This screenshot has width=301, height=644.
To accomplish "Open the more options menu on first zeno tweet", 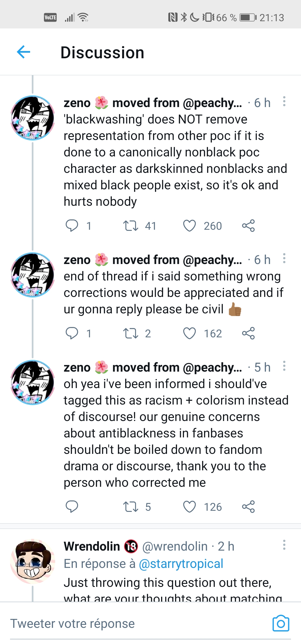I will [x=284, y=101].
